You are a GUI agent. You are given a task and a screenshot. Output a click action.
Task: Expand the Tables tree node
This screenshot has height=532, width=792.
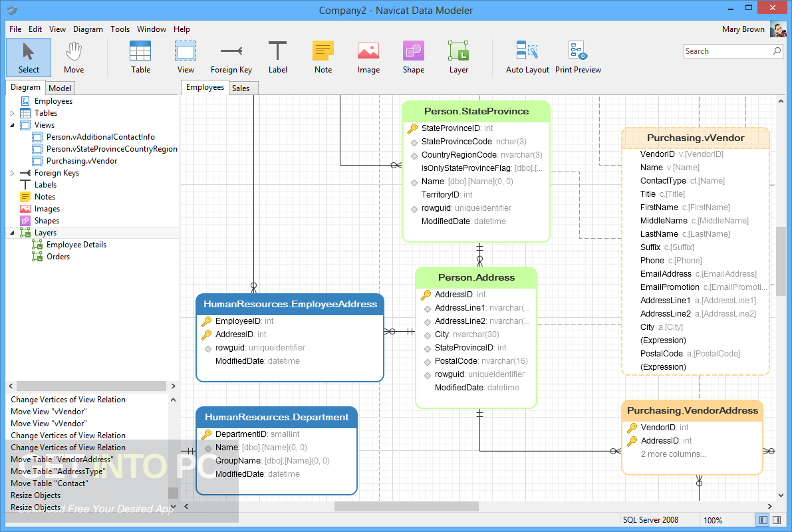click(13, 113)
